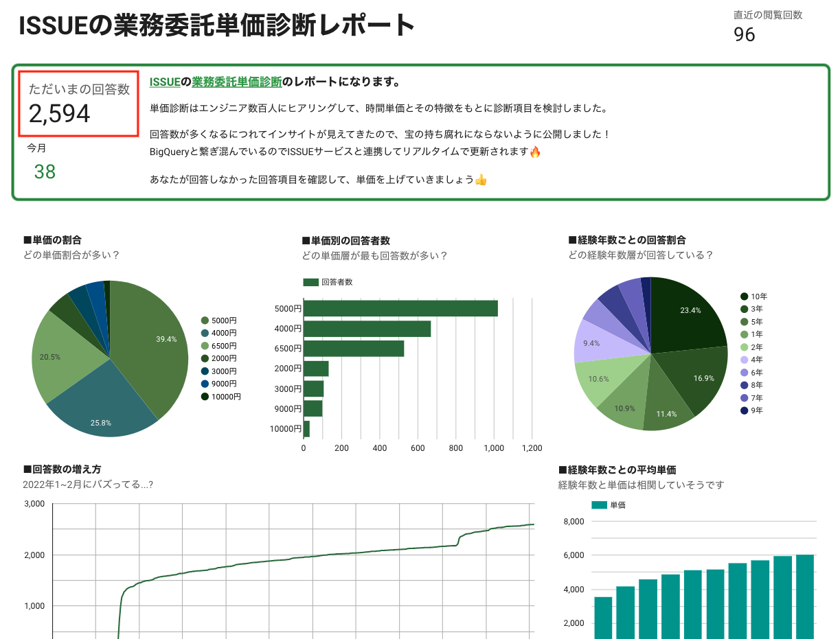Click the 今月 value 38
Screen dimensions: 840x639
pyautogui.click(x=45, y=172)
